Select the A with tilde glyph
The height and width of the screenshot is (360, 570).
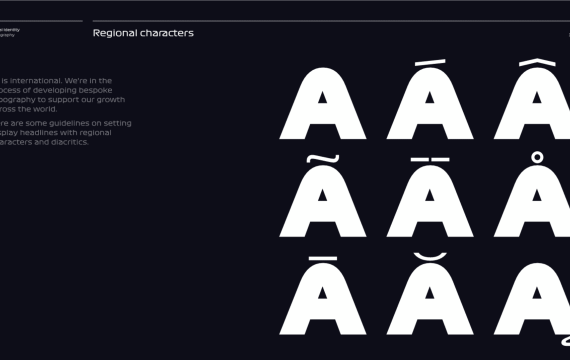pos(323,196)
